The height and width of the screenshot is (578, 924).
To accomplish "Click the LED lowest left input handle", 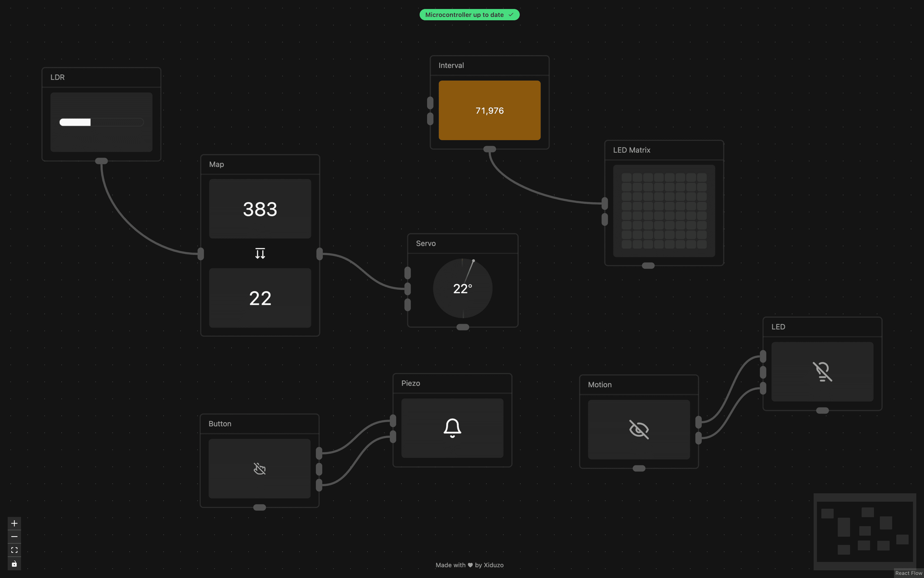I will pyautogui.click(x=763, y=388).
